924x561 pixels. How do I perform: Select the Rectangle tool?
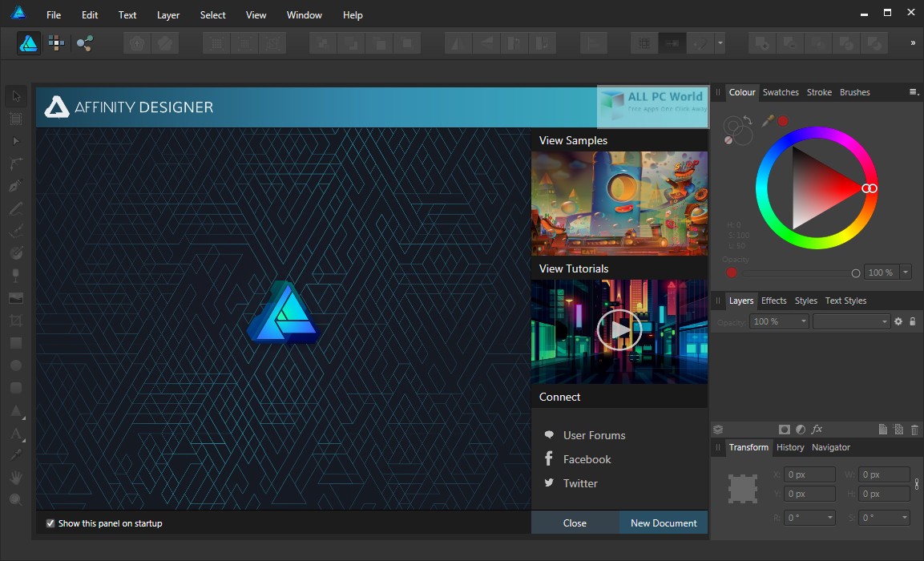click(16, 342)
